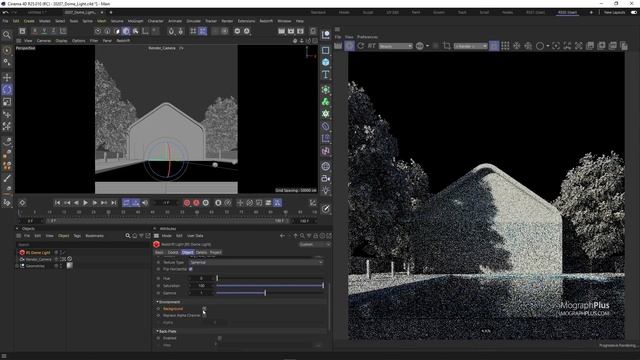This screenshot has height=360, width=640.
Task: Toggle Replace Alpha Channel checkbox
Action: (x=204, y=316)
